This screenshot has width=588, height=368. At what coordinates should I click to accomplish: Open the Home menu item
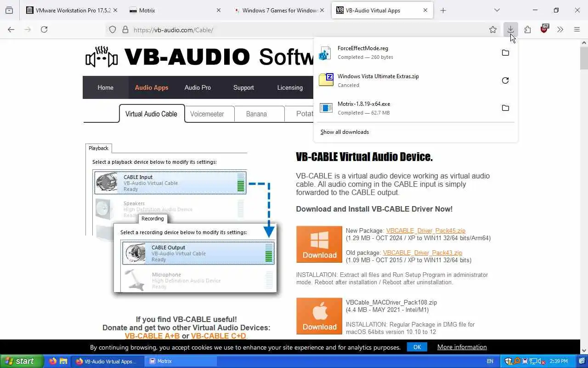[x=105, y=87]
